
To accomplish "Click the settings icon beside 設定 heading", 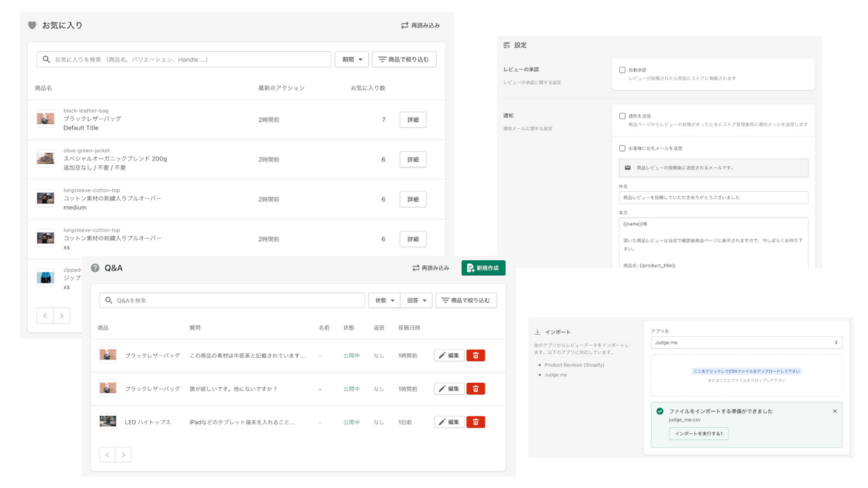I will [x=506, y=45].
